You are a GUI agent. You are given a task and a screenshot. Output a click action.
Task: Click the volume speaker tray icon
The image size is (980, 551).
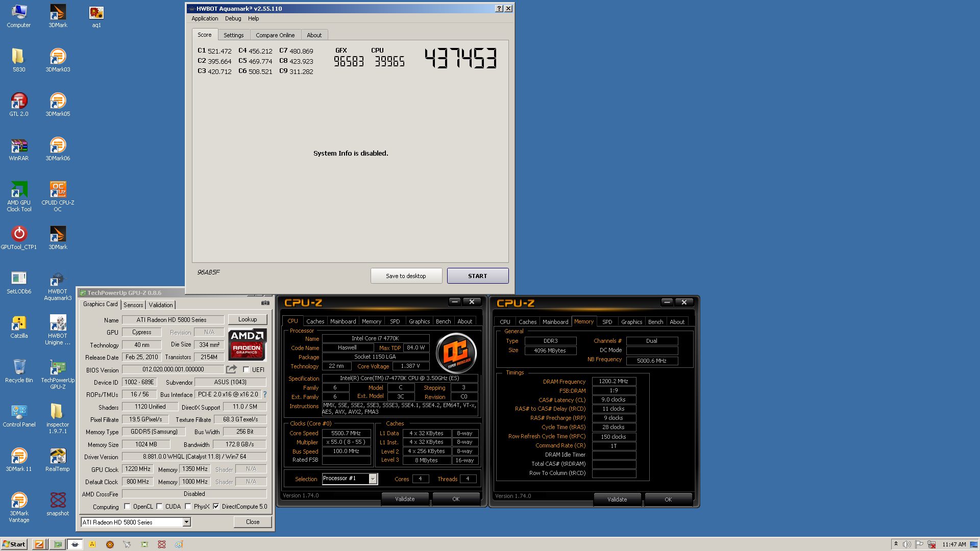pos(907,544)
